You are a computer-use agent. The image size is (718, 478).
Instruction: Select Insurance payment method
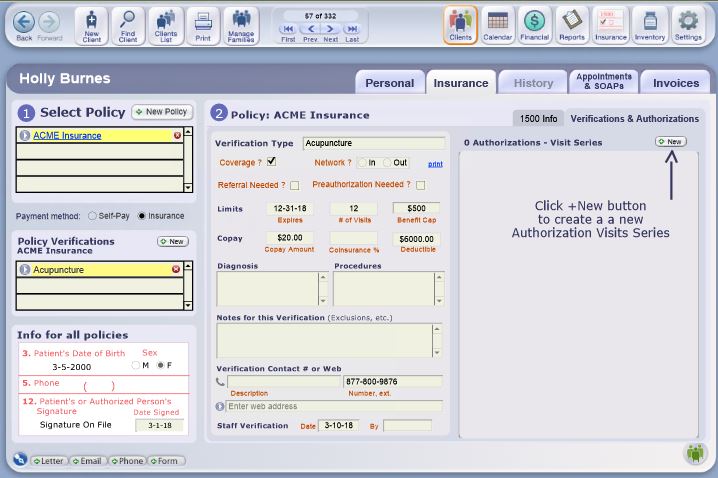click(142, 216)
